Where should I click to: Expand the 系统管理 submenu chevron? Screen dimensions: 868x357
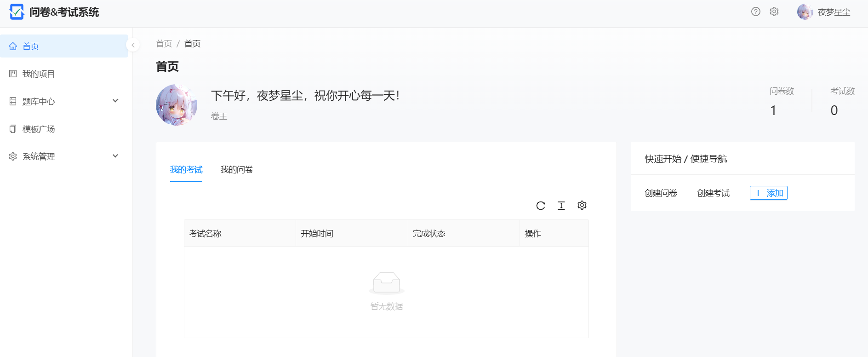click(115, 156)
